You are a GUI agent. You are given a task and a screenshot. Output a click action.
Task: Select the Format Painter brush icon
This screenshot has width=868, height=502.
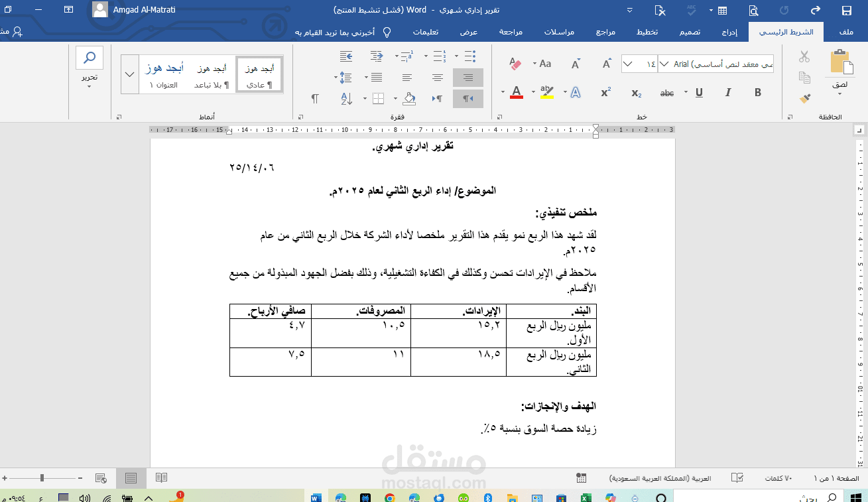point(804,98)
